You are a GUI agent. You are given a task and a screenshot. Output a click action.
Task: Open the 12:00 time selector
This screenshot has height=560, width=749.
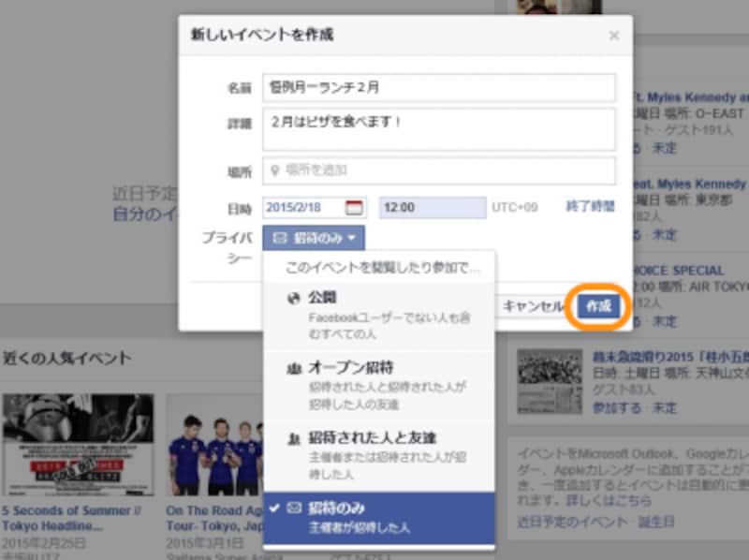[431, 206]
